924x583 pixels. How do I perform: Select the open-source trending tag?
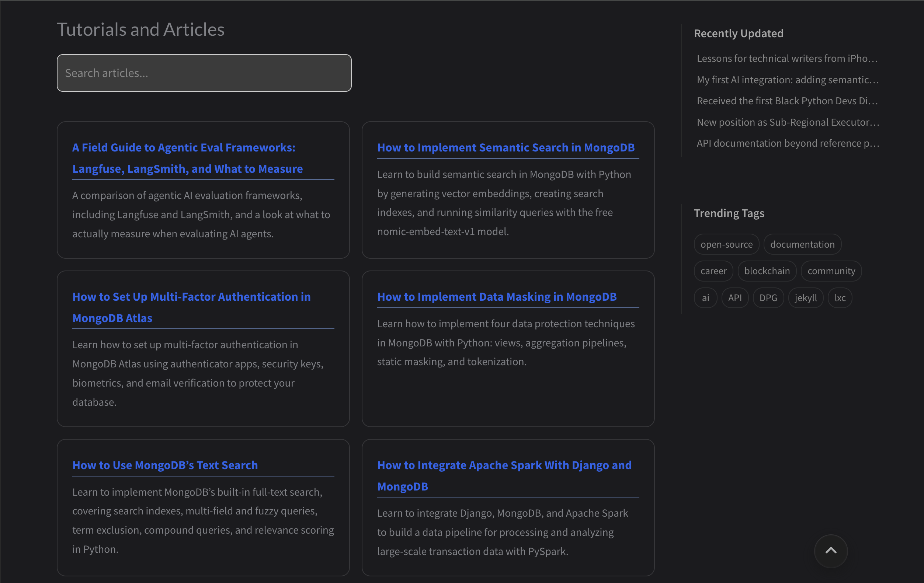pos(726,244)
